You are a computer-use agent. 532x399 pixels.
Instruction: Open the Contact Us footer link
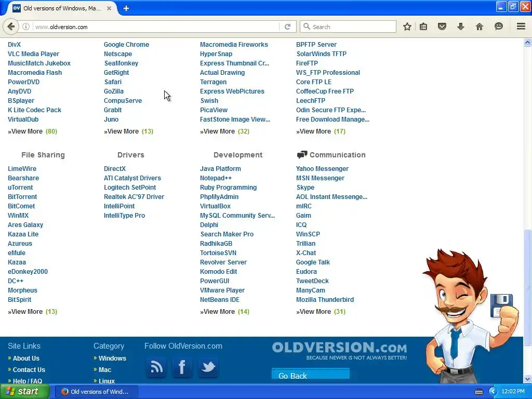29,370
